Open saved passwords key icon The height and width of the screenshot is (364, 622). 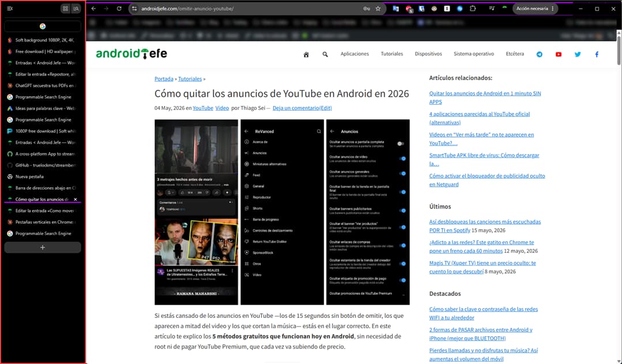(x=367, y=8)
